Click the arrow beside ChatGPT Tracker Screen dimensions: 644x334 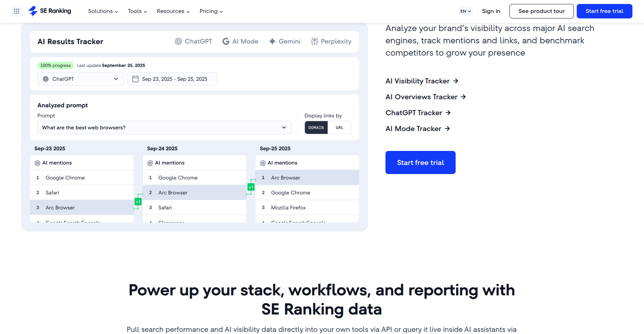click(448, 113)
